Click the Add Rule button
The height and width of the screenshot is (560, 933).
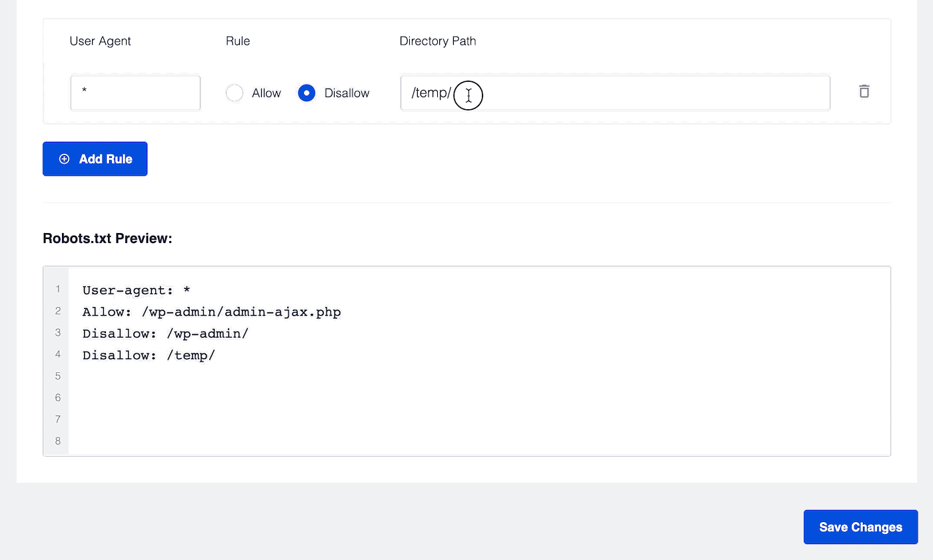95,159
